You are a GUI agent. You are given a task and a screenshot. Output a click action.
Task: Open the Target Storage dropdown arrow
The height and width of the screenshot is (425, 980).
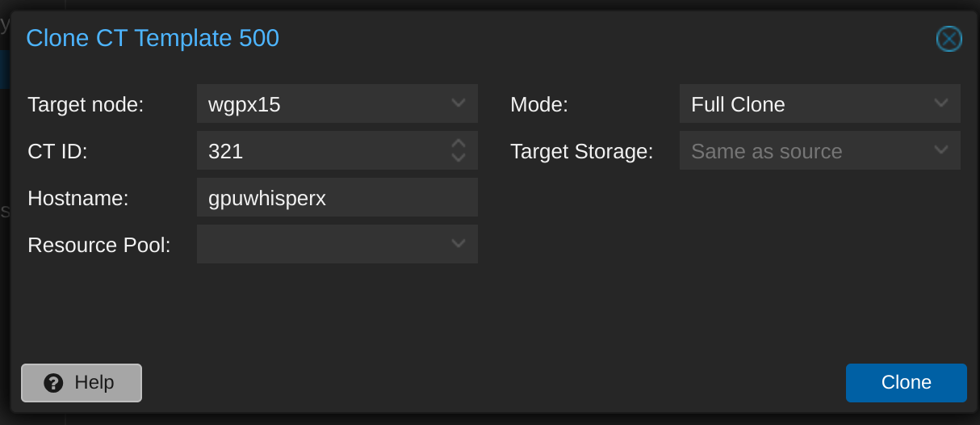tap(941, 150)
